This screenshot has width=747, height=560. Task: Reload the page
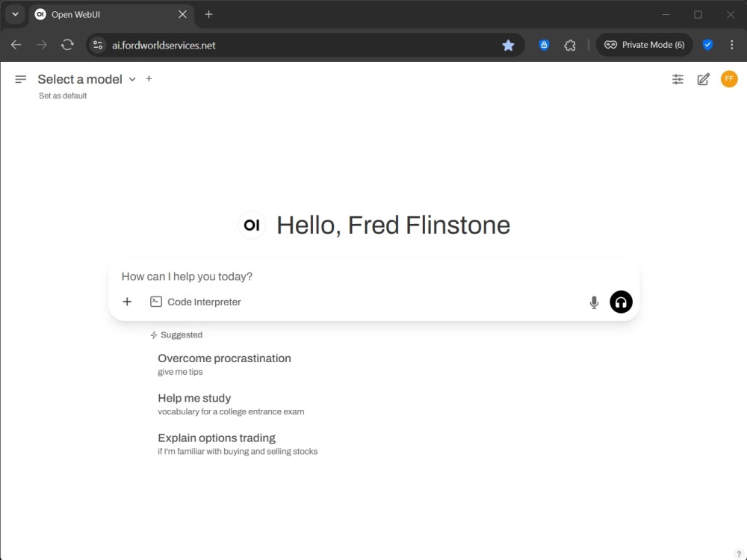pos(67,45)
